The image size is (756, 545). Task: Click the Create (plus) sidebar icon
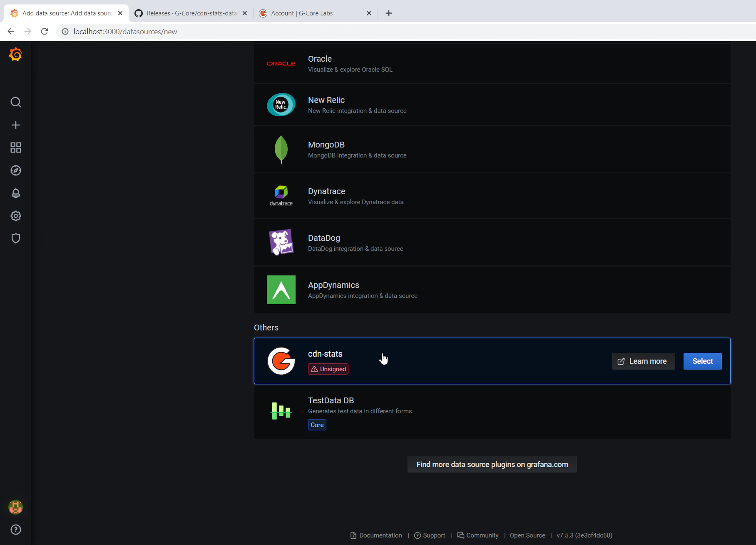tap(15, 125)
